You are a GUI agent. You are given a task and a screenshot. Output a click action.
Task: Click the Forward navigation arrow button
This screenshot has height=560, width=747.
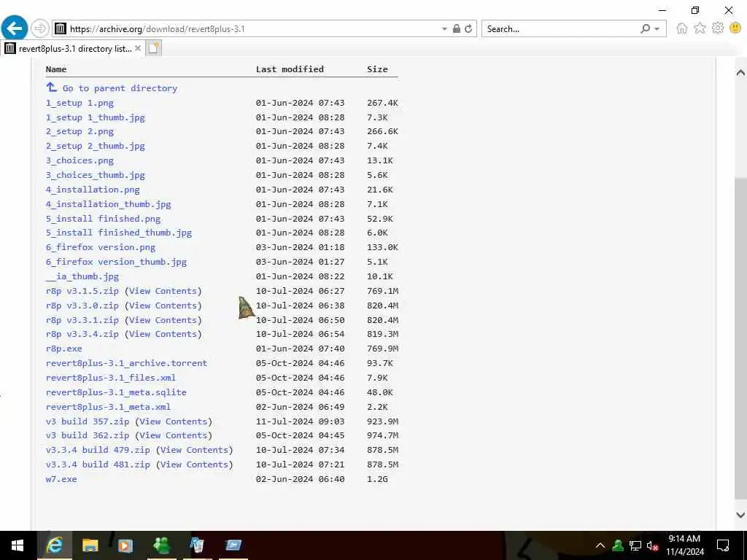(x=40, y=29)
